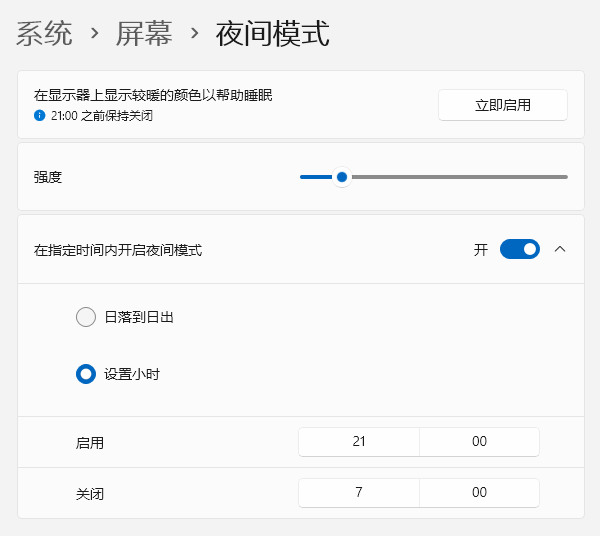Click the 启用 row label
Screen dimensions: 600x536
(90, 443)
